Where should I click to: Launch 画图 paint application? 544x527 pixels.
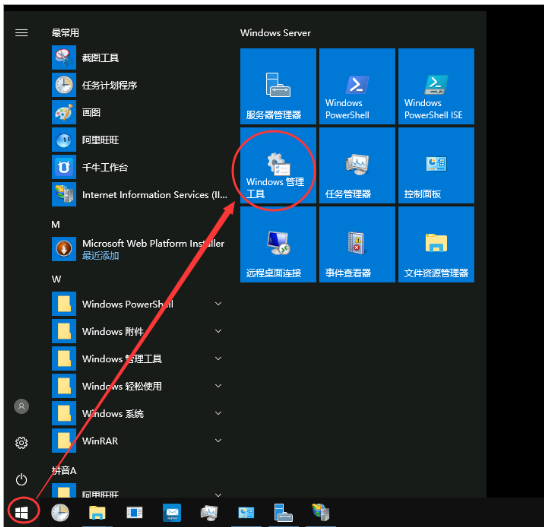(x=139, y=112)
